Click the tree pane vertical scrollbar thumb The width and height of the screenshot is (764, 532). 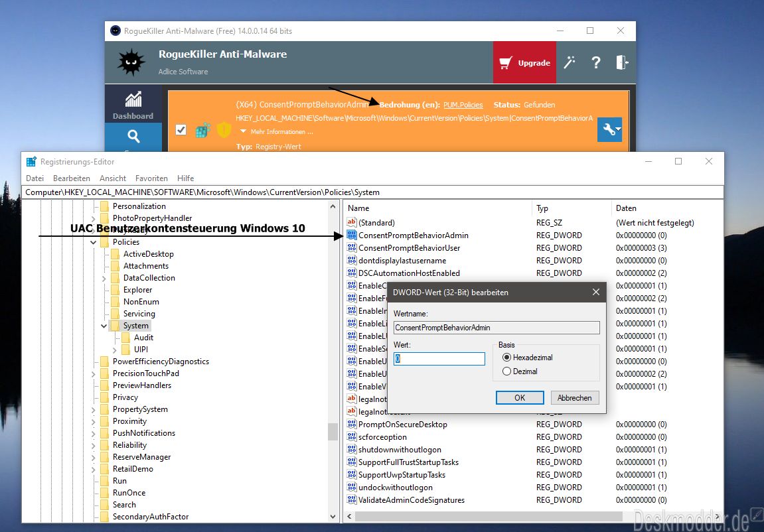[333, 432]
